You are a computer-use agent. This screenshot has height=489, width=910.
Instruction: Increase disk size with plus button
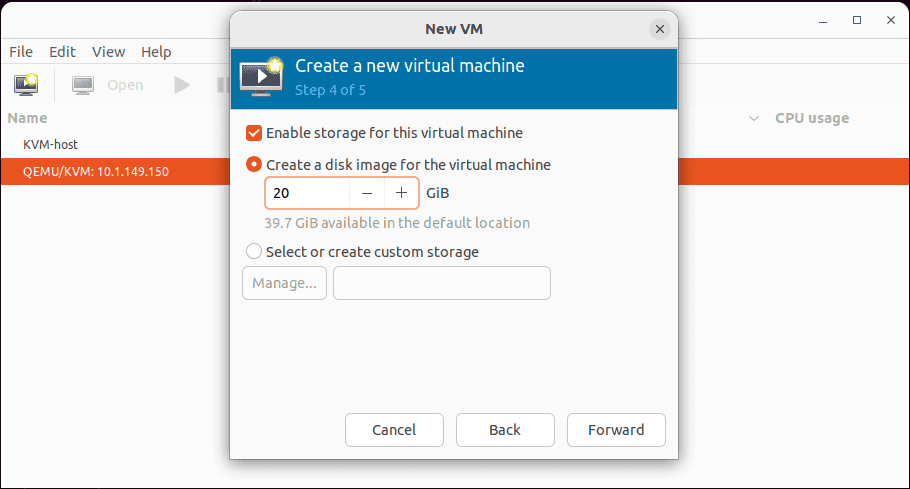coord(401,193)
